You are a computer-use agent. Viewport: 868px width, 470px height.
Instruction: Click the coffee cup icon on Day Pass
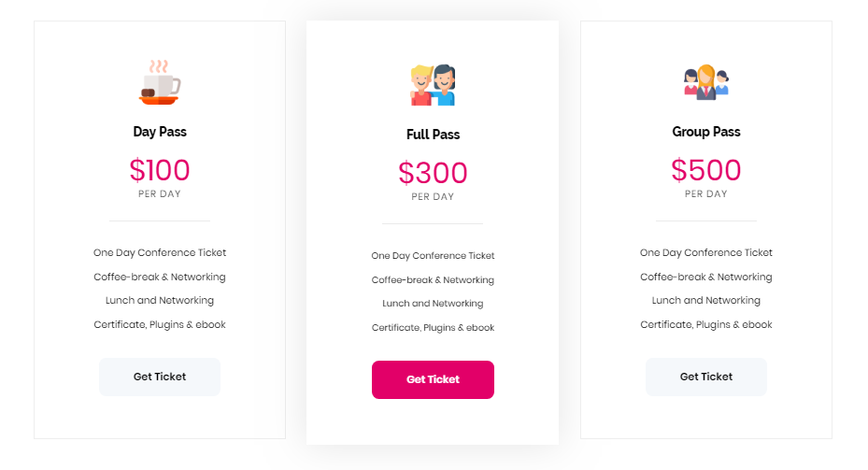coord(160,82)
